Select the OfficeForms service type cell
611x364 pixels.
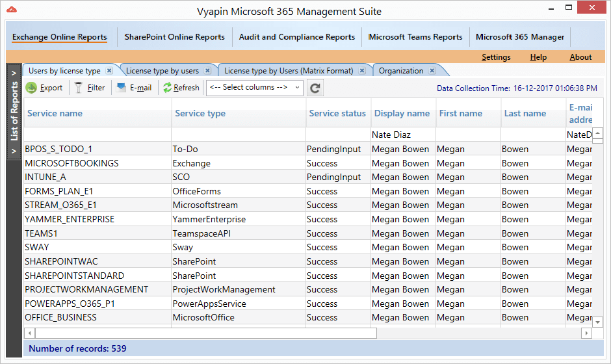pyautogui.click(x=239, y=191)
